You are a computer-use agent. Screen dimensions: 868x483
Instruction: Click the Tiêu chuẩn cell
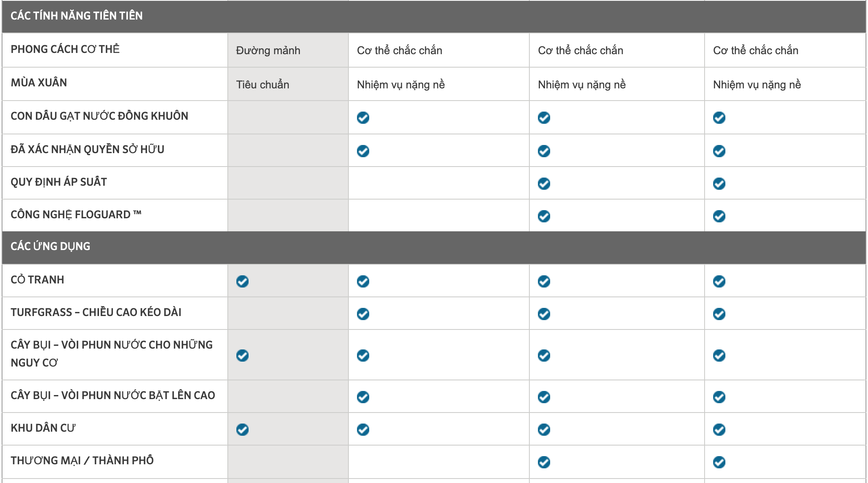[288, 84]
